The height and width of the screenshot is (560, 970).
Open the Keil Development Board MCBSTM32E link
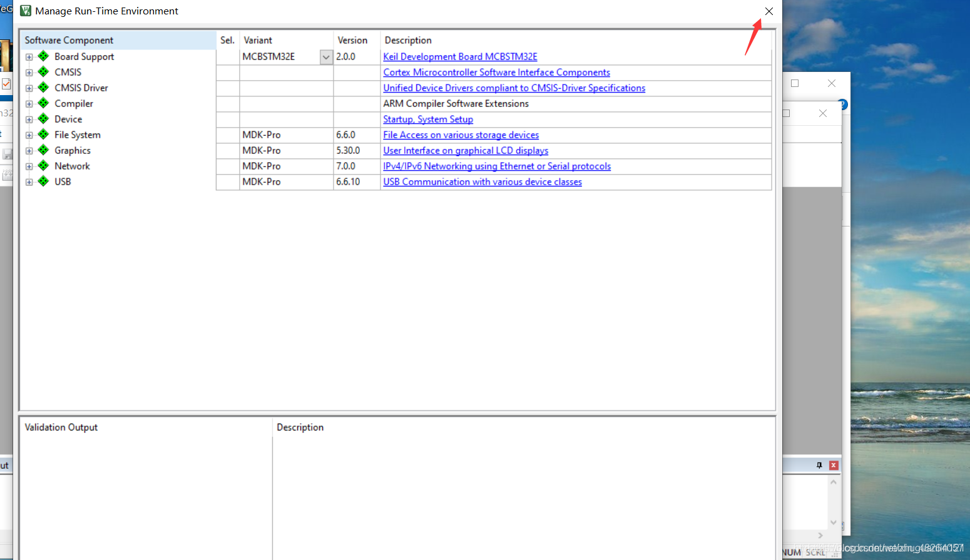click(460, 56)
